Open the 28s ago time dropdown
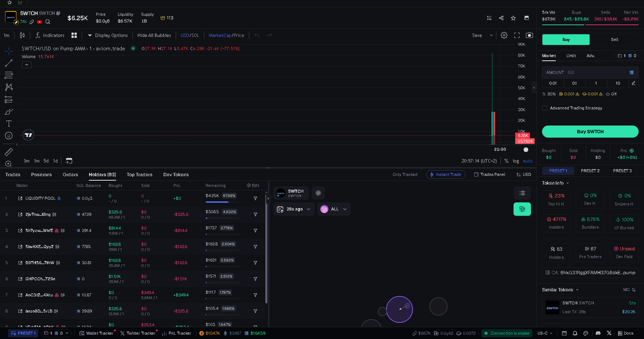Viewport: 644px width, 339px height. pos(295,209)
